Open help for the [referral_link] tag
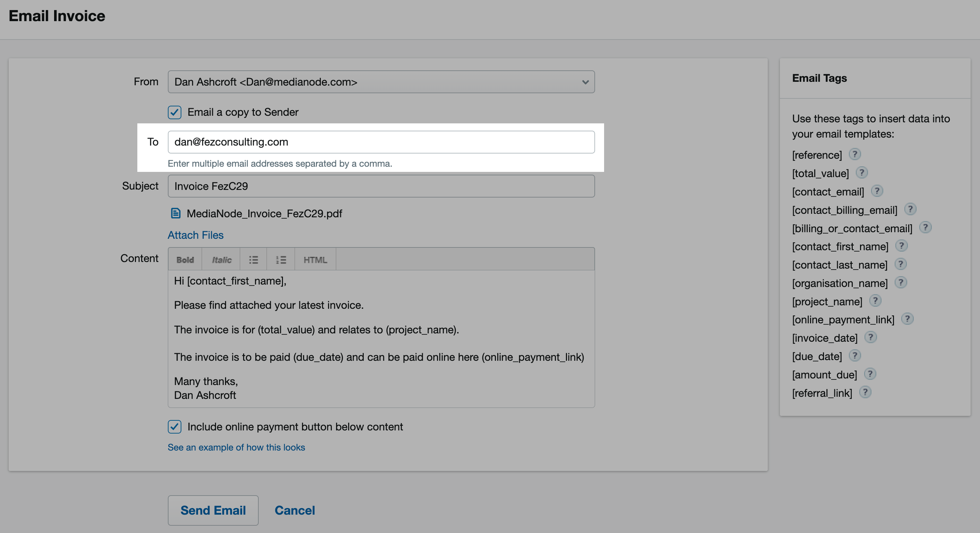This screenshot has width=980, height=533. click(866, 392)
